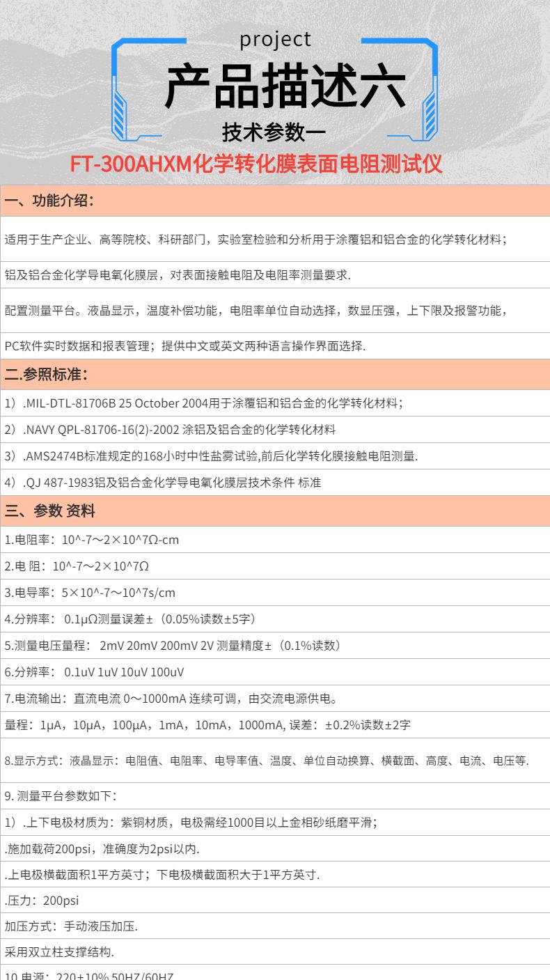Click the red FT-300AHXM product title
Screen dimensions: 550x980
[256, 164]
